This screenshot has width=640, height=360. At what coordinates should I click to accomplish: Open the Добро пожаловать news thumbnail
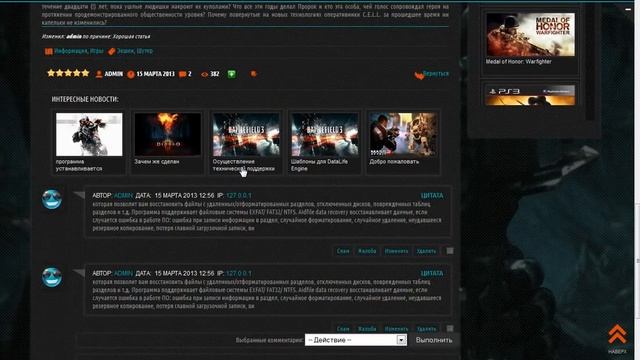tap(403, 134)
